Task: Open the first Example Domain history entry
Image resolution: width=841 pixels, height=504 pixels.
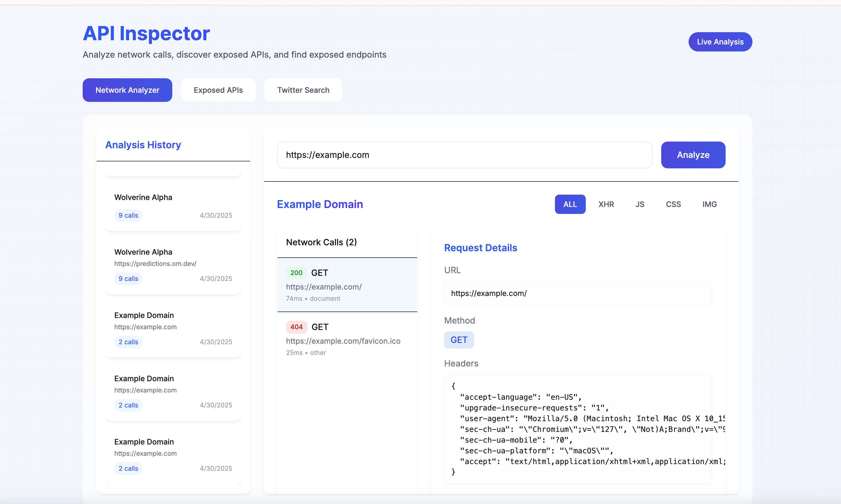Action: (173, 328)
